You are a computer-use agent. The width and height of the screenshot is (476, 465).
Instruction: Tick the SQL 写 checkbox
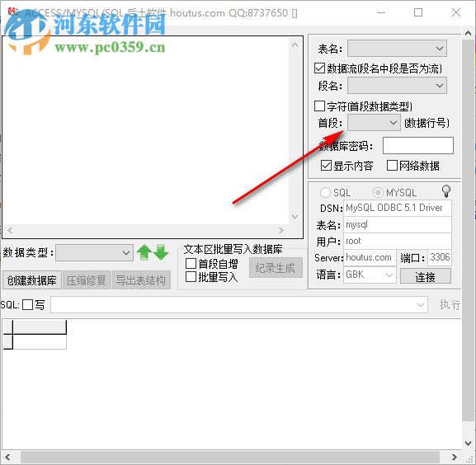point(27,304)
